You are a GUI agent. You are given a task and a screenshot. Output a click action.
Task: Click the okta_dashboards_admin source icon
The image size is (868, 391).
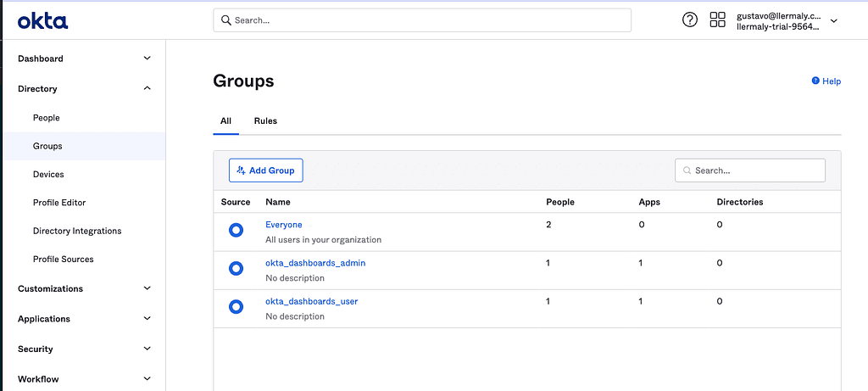coord(236,269)
